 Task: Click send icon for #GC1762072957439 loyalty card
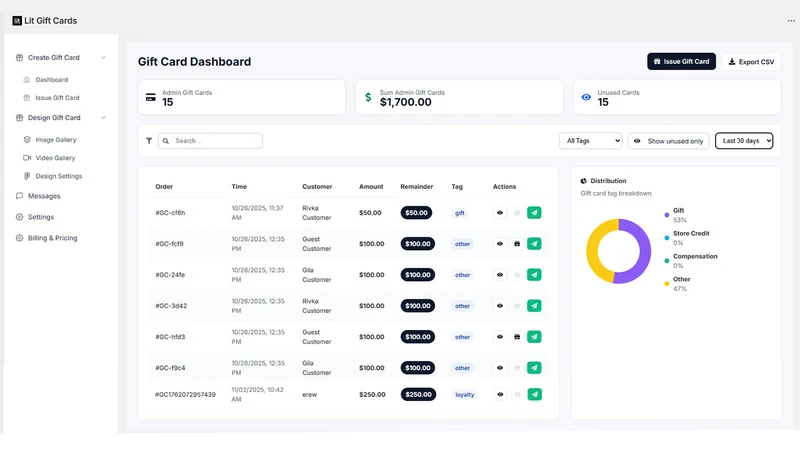(534, 394)
